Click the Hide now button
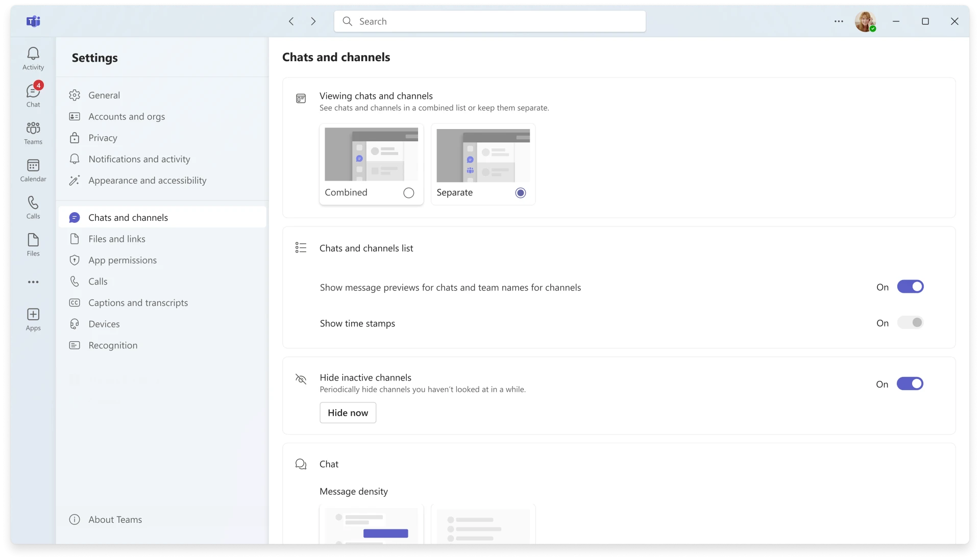The image size is (980, 560). point(347,412)
